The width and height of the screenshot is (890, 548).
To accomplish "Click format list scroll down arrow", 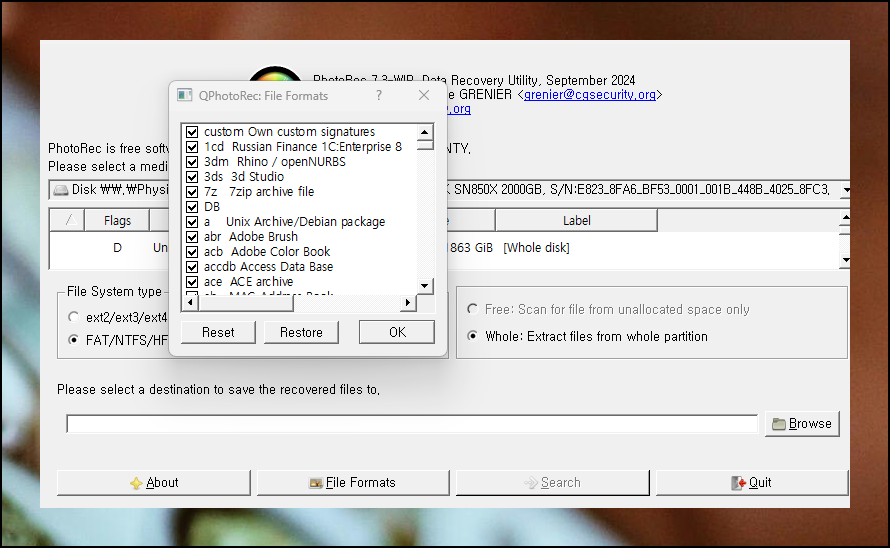I will [x=425, y=286].
